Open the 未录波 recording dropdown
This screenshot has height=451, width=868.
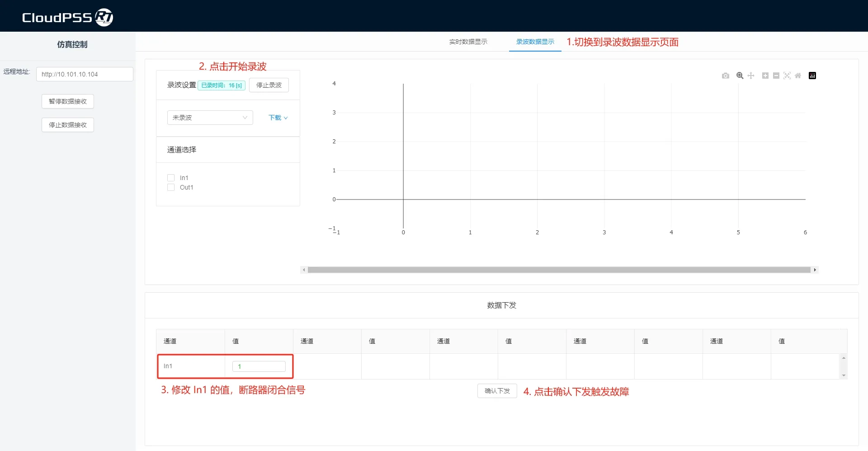click(210, 118)
